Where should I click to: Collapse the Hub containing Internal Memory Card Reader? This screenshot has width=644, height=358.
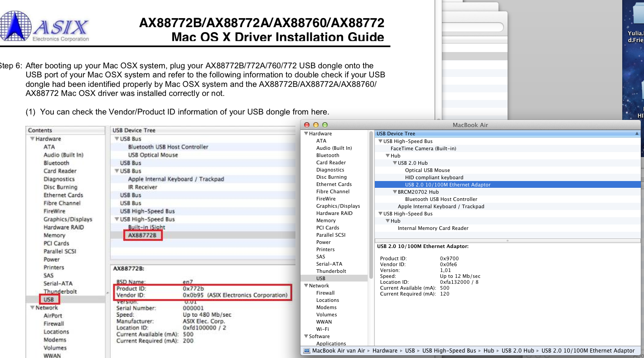(x=387, y=221)
